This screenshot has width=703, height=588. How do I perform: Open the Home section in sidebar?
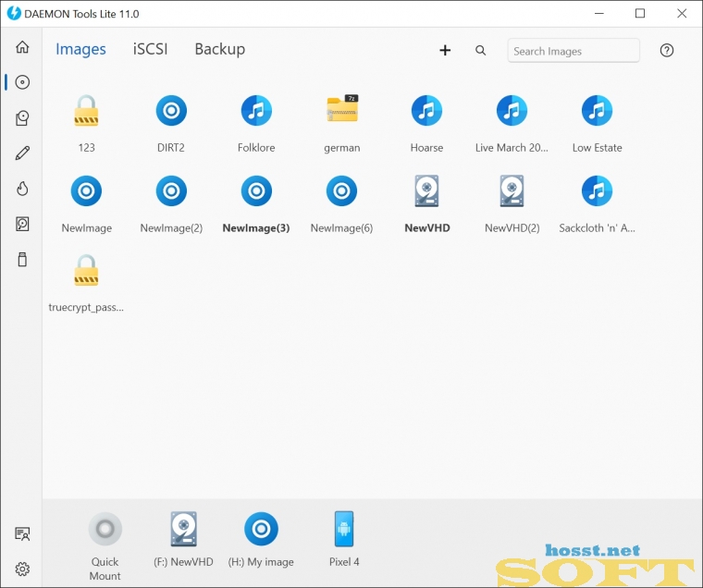pyautogui.click(x=22, y=46)
